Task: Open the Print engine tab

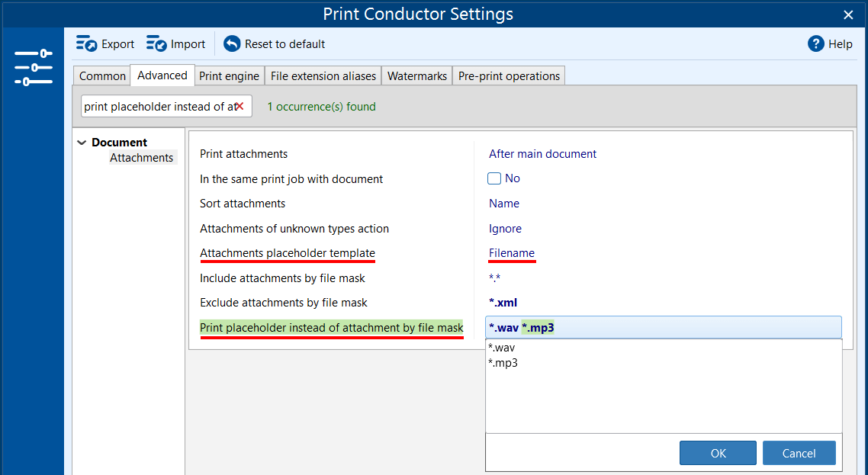Action: (x=229, y=75)
